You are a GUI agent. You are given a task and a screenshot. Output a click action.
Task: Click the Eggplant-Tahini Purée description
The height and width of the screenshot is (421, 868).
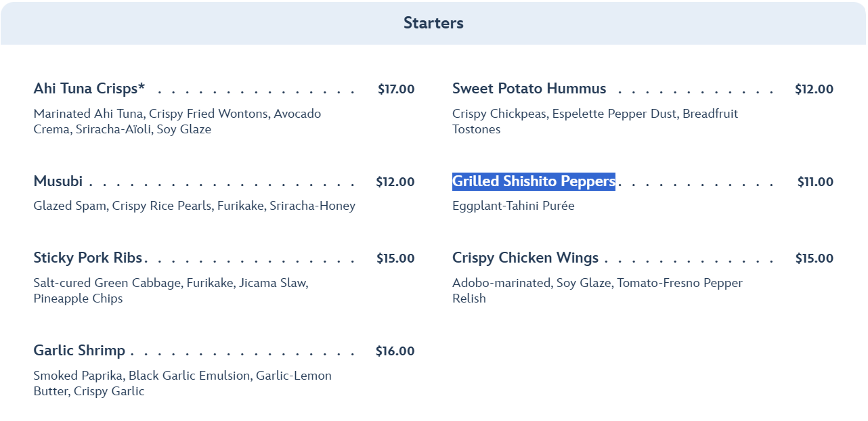coord(513,206)
